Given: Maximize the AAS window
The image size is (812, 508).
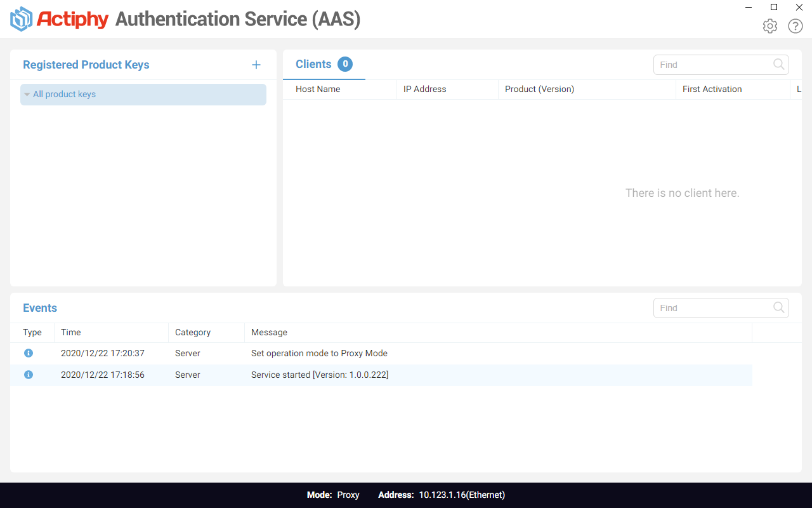Looking at the screenshot, I should pos(774,7).
